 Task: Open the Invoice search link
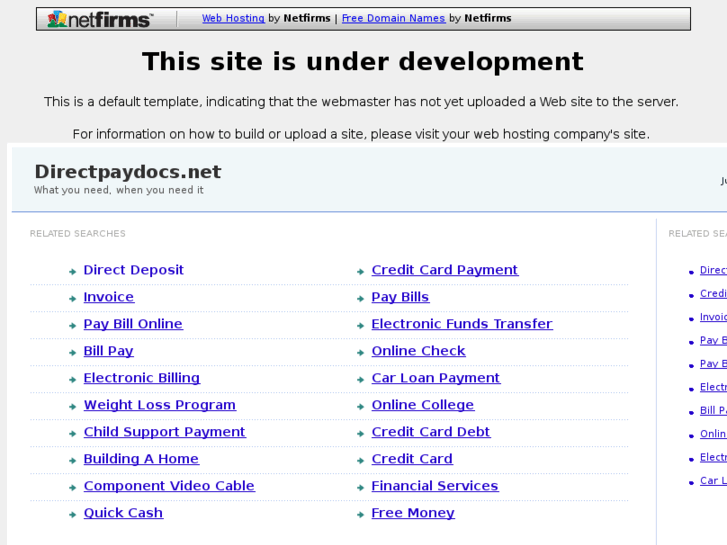pyautogui.click(x=108, y=297)
